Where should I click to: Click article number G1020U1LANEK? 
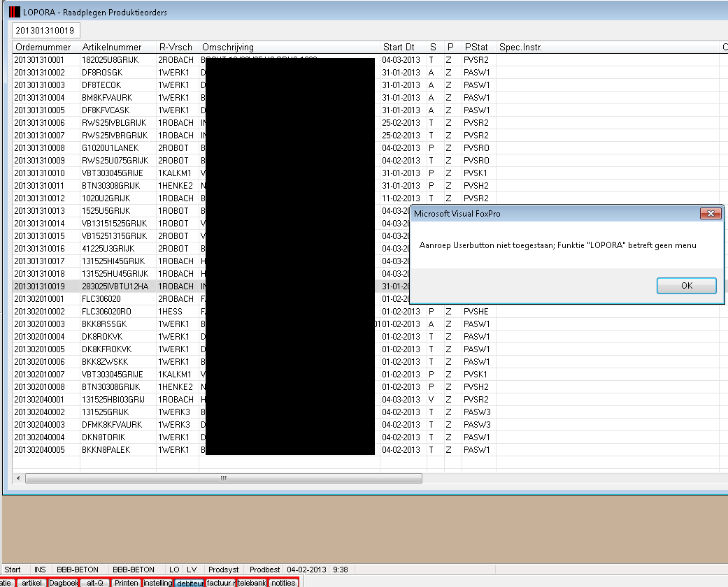(110, 148)
